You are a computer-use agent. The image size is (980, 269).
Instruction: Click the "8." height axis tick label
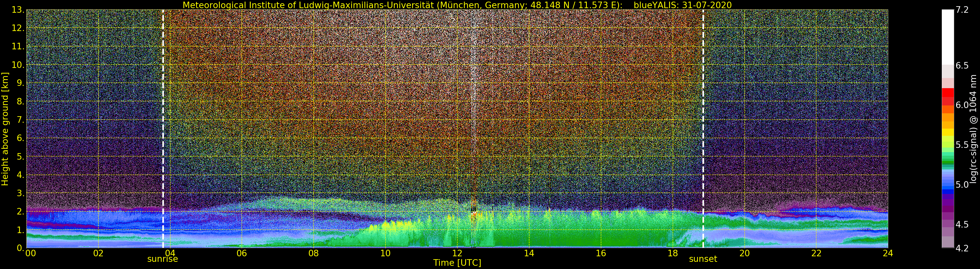20,101
